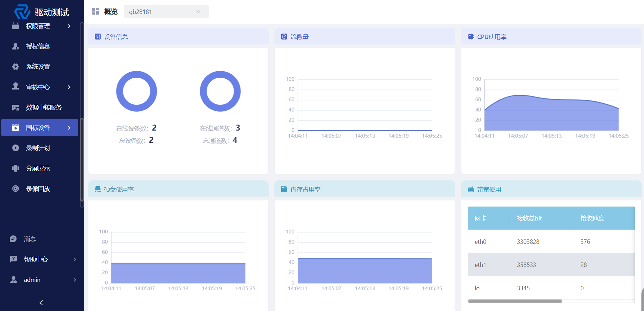Click the 流数量 panel icon
The width and height of the screenshot is (644, 311).
tap(284, 37)
